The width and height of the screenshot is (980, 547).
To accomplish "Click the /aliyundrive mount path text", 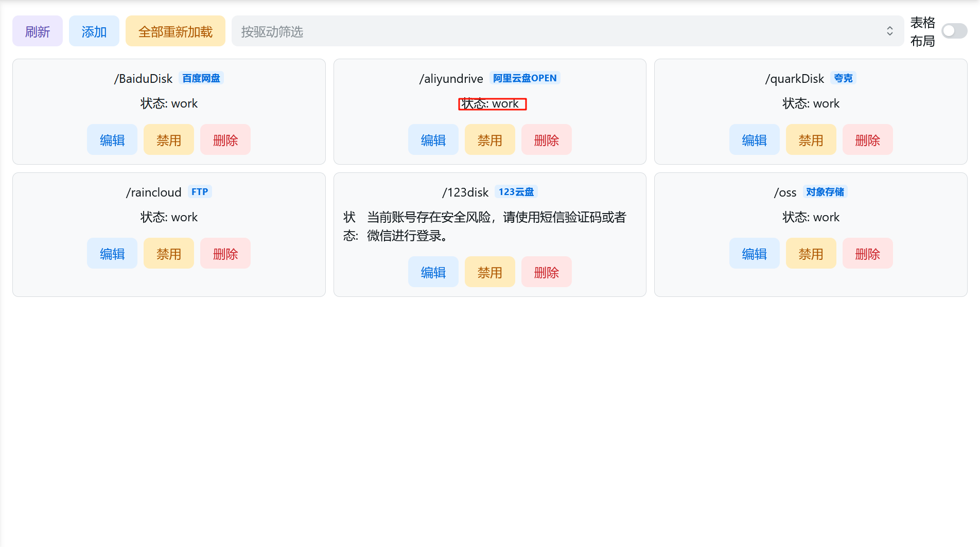I will 451,79.
